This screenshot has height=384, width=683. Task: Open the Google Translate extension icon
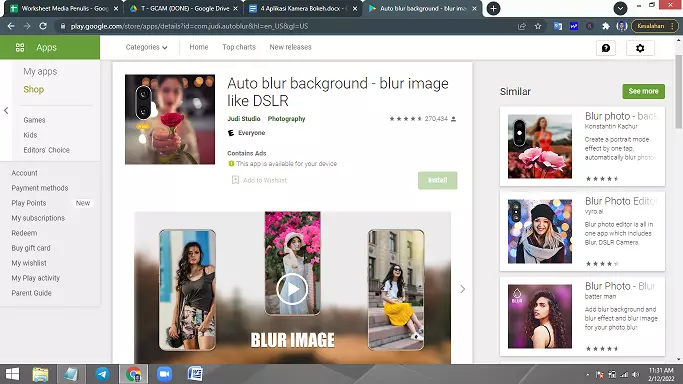558,26
